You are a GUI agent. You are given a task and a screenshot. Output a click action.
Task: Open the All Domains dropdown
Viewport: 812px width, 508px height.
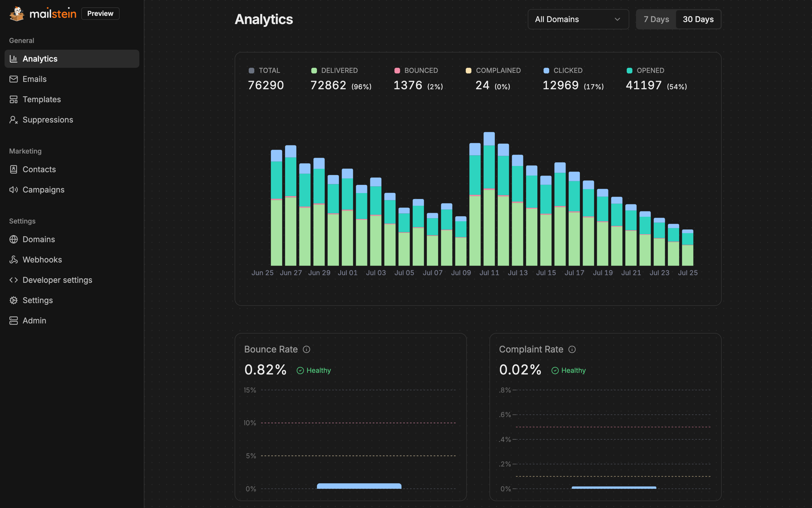[578, 19]
